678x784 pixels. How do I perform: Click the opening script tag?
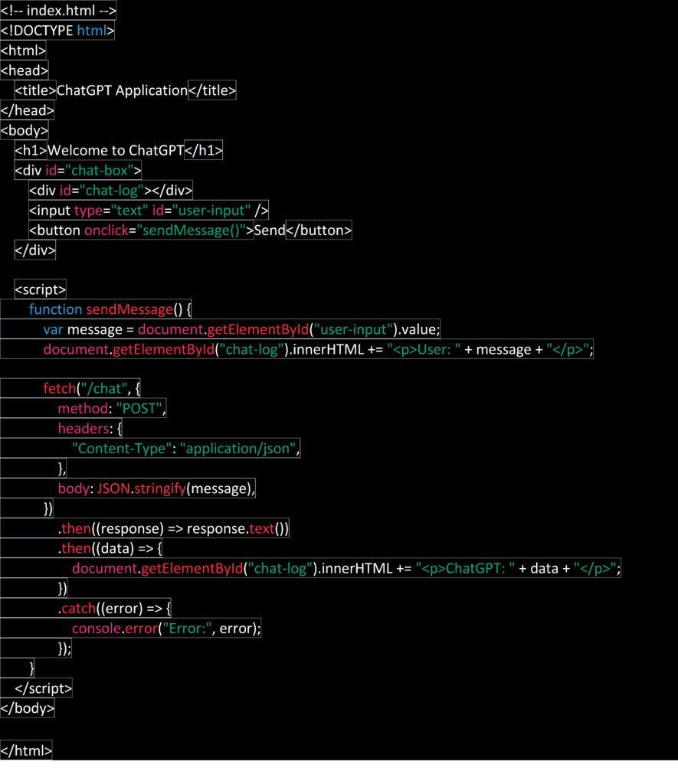click(40, 289)
